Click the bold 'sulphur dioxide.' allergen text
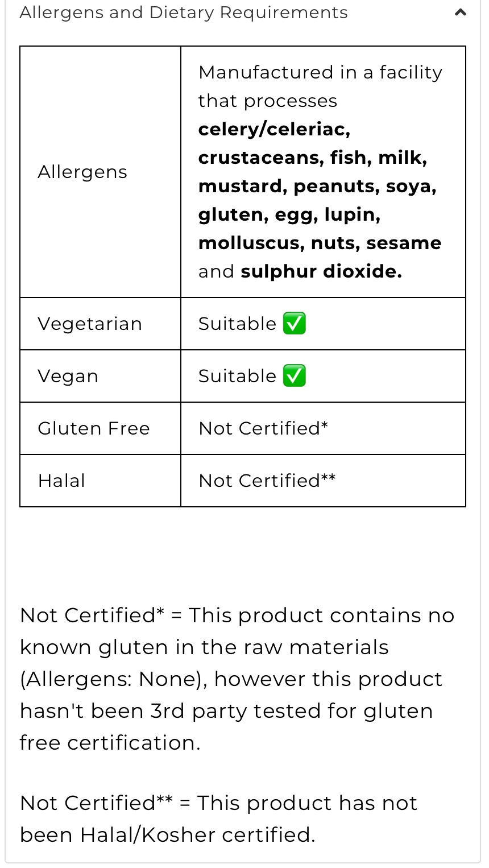Screen dimensions: 489x868 [321, 271]
